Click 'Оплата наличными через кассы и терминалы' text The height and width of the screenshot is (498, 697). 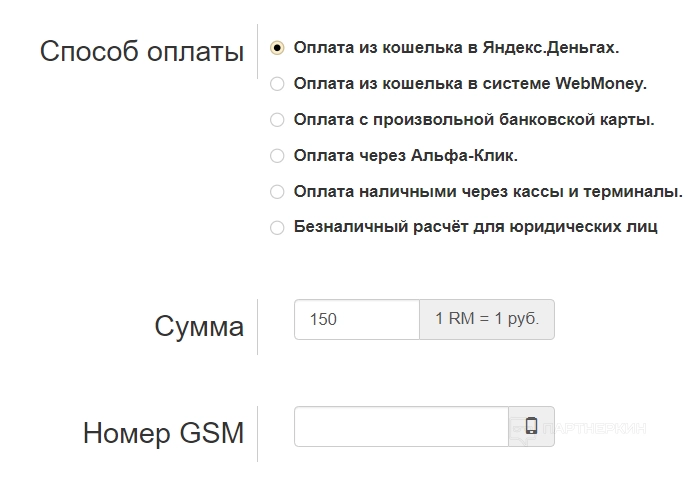(x=488, y=192)
